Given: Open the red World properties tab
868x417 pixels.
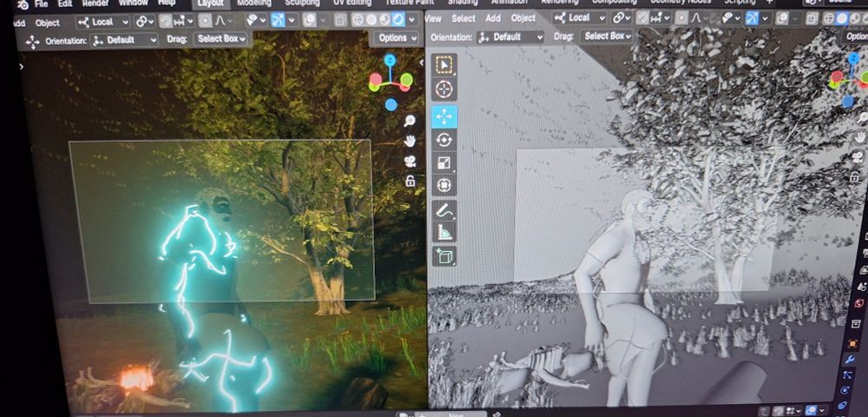Looking at the screenshot, I should 858,303.
